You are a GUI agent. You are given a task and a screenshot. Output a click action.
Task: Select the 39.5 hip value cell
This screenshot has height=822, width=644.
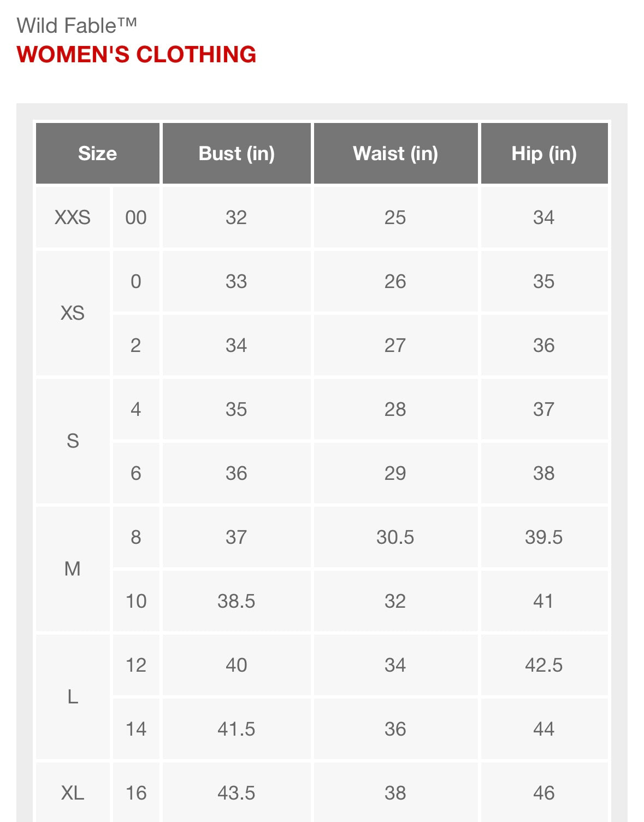[x=544, y=537]
